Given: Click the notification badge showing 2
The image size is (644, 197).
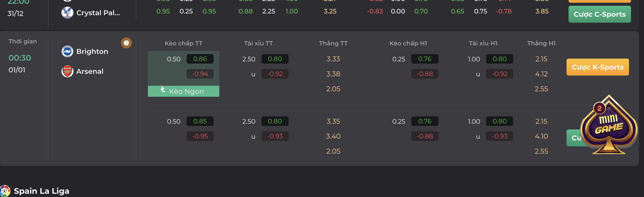Looking at the screenshot, I should click(x=599, y=108).
